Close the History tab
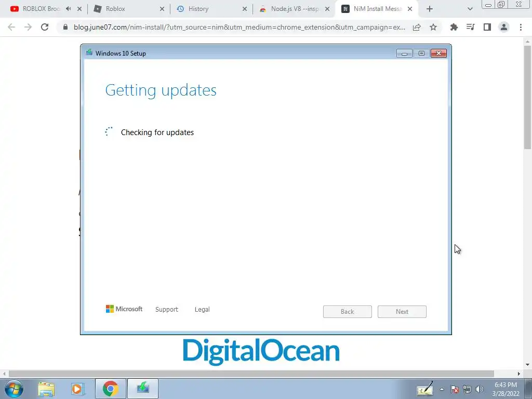Screen dimensions: 532x399 point(245,9)
